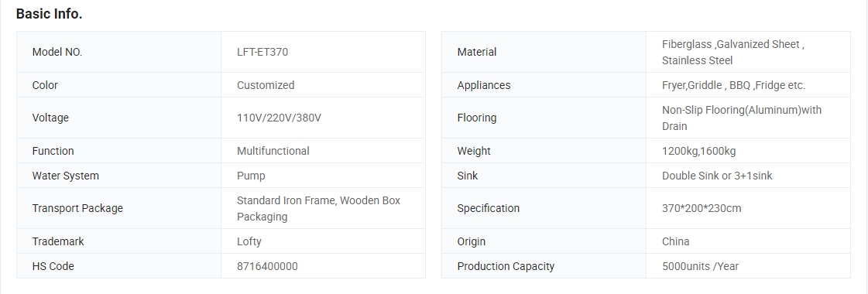Click the Pump water system value
Screen dimensions: 868x294
251,176
